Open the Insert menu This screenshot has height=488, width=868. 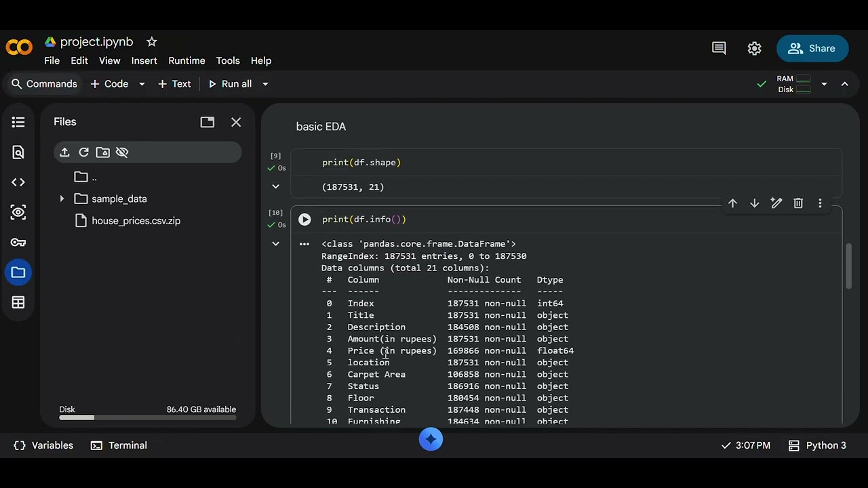144,60
